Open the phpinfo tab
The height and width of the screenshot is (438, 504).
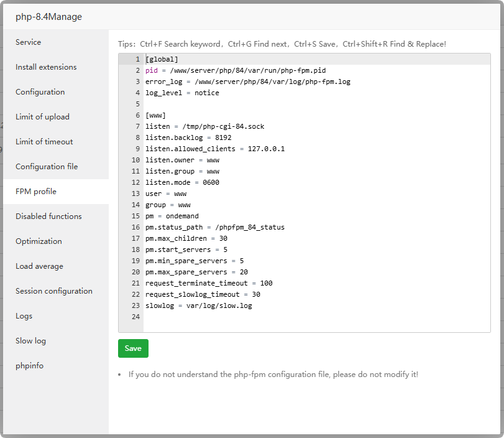coord(30,366)
